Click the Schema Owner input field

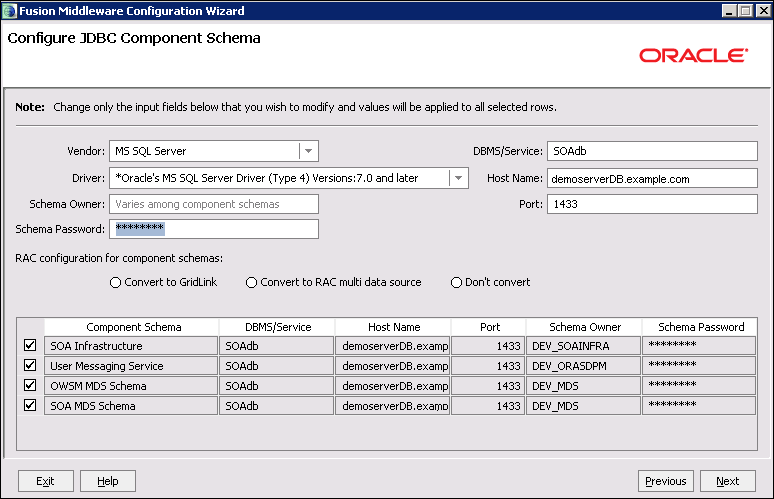pyautogui.click(x=214, y=204)
